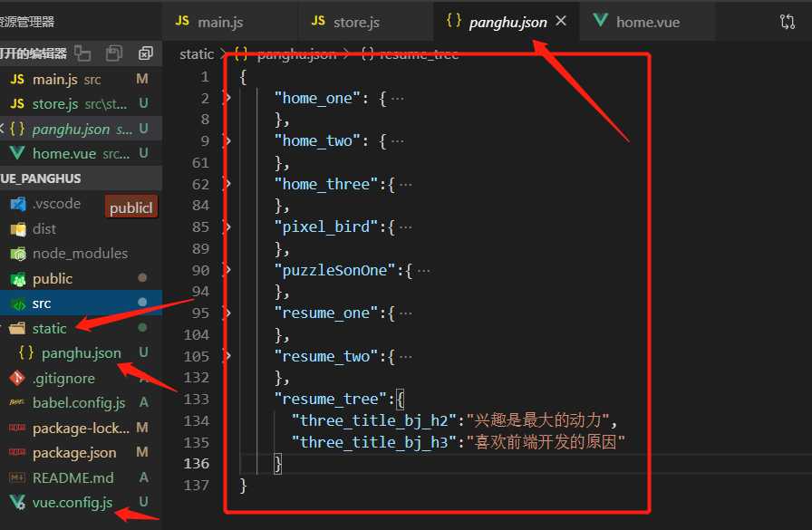Viewport: 812px width, 530px height.
Task: Click the Vue logo icon on home.vue tab
Action: (x=601, y=21)
